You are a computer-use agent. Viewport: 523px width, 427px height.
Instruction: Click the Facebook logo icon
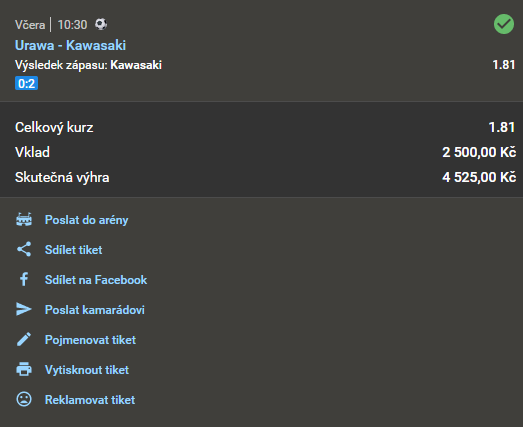tap(24, 279)
